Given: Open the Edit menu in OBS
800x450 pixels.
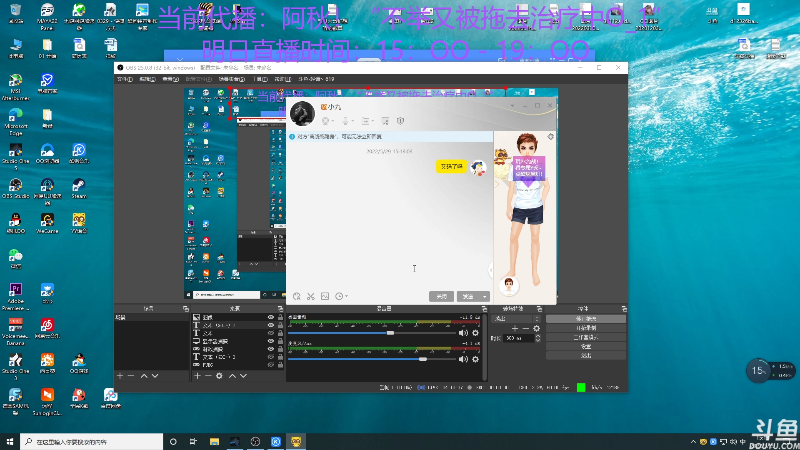Looking at the screenshot, I should [x=147, y=79].
